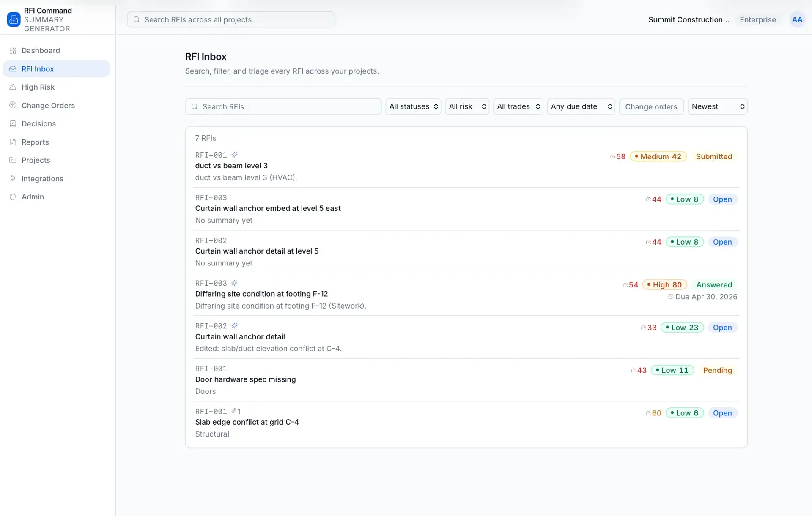
Task: Click the score gauge icon showing 33
Action: pos(644,328)
